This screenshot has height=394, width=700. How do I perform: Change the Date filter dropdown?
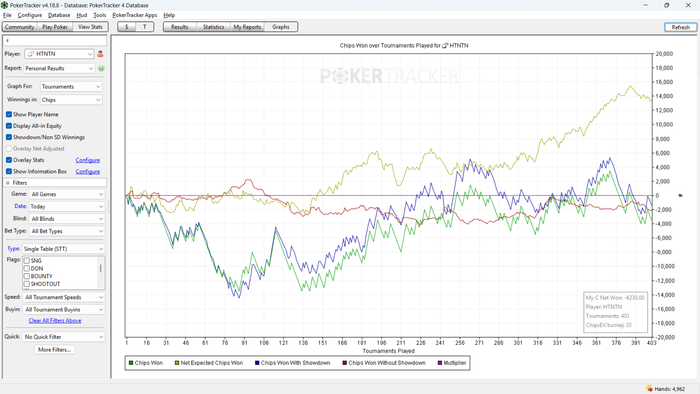67,207
